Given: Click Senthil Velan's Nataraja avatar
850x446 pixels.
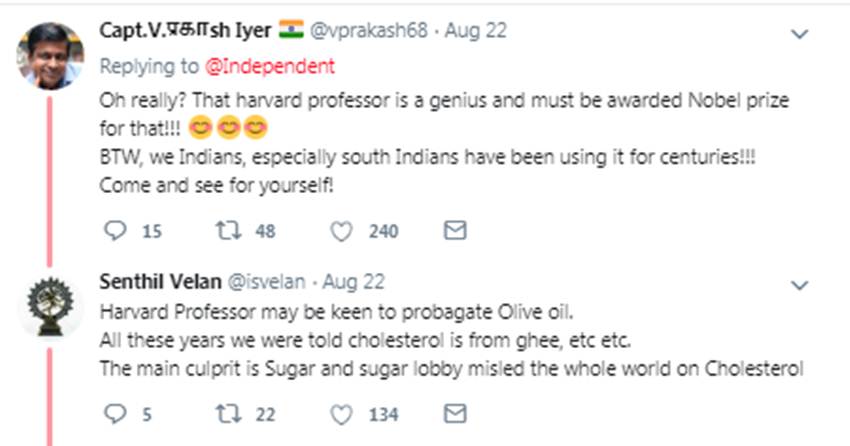Looking at the screenshot, I should 49,304.
